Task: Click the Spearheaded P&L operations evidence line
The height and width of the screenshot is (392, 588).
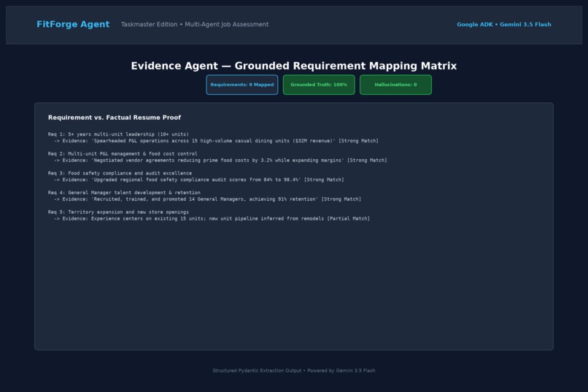Action: tap(216, 141)
